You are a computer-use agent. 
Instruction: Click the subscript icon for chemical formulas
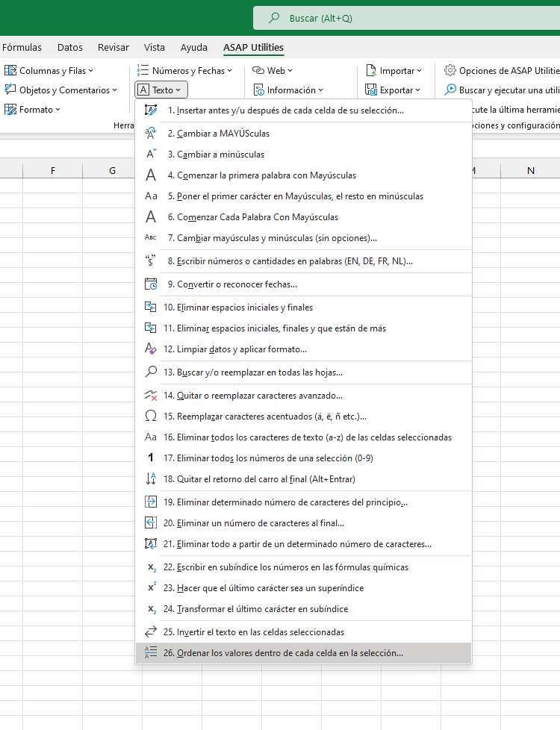[x=152, y=567]
